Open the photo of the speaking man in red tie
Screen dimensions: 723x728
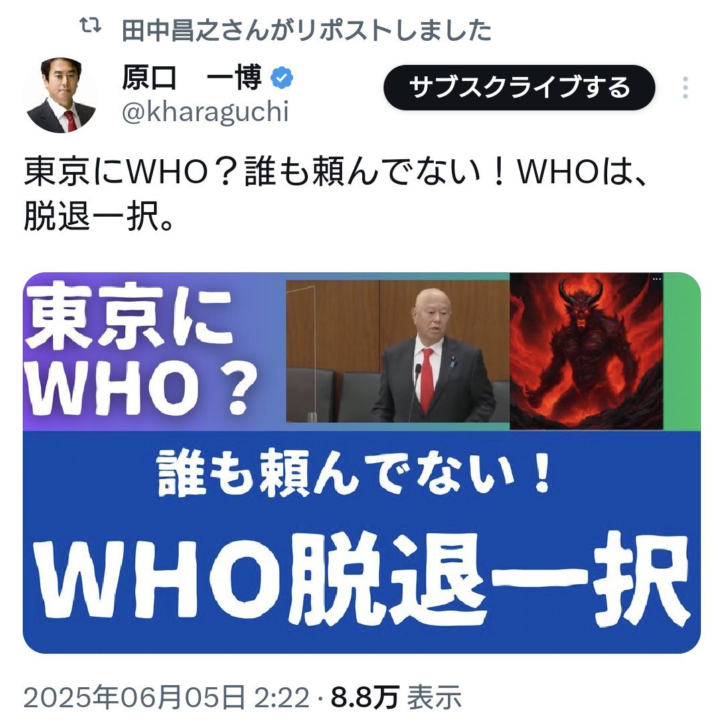pyautogui.click(x=398, y=351)
